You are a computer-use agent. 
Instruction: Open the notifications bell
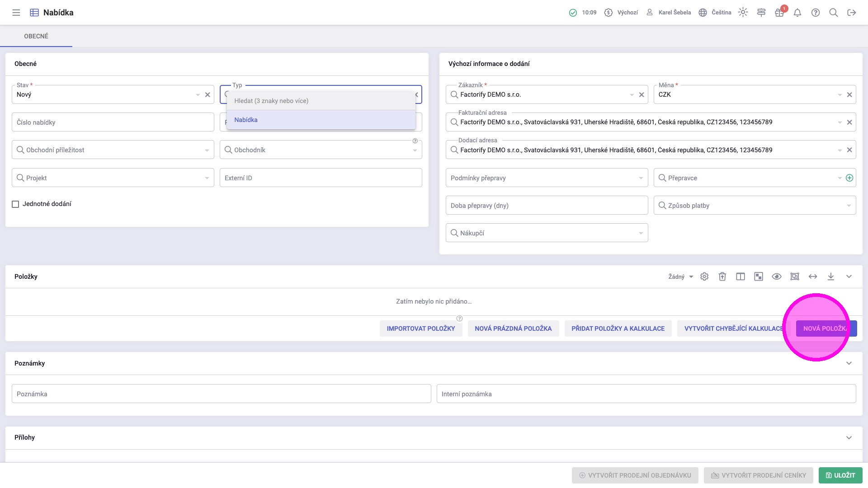click(x=797, y=13)
